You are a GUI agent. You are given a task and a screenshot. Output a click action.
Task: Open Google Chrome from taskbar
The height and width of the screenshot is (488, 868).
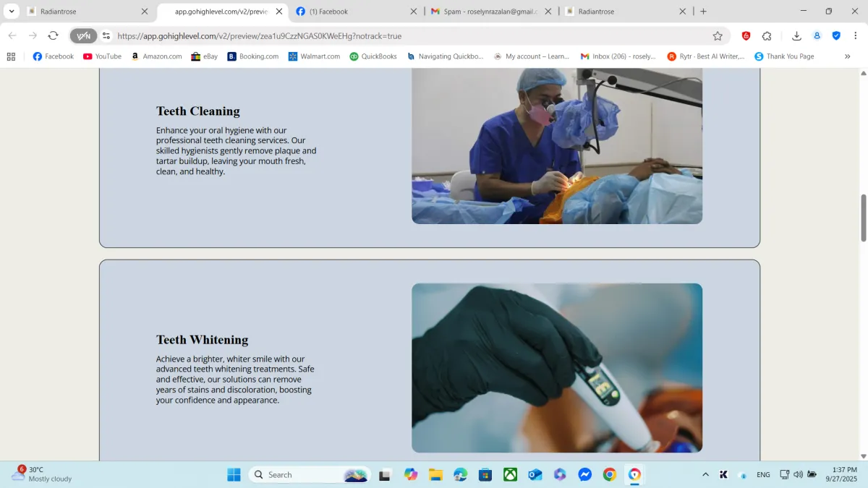point(610,474)
